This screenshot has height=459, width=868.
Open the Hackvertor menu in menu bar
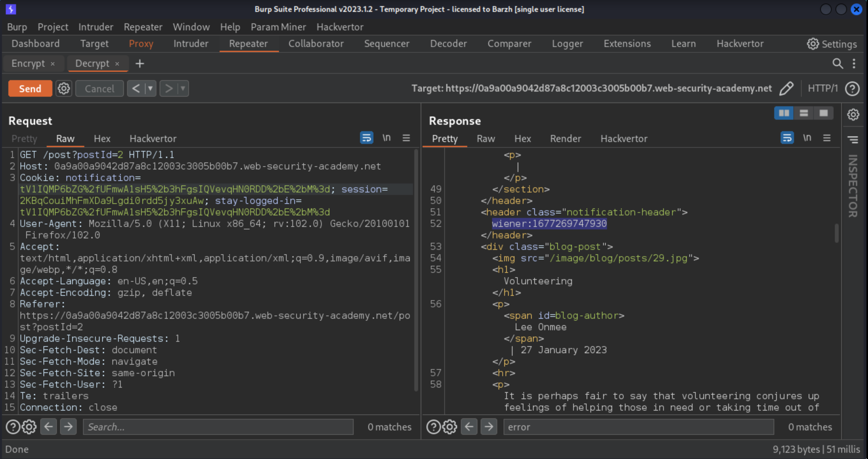click(340, 27)
